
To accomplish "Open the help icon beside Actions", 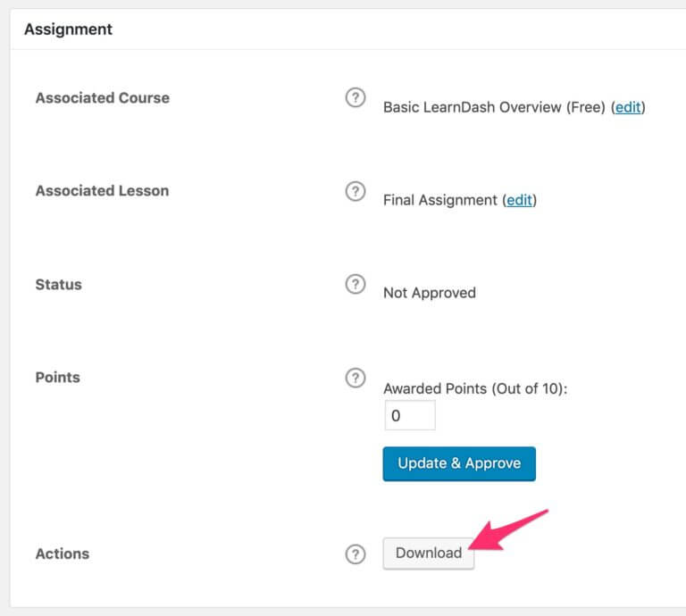I will 356,554.
